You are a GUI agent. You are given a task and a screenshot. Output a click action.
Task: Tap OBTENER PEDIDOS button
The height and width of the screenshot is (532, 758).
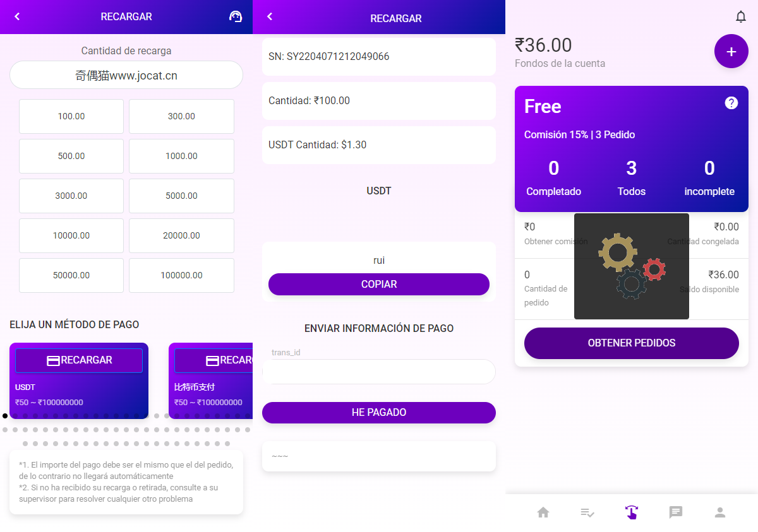click(x=632, y=343)
